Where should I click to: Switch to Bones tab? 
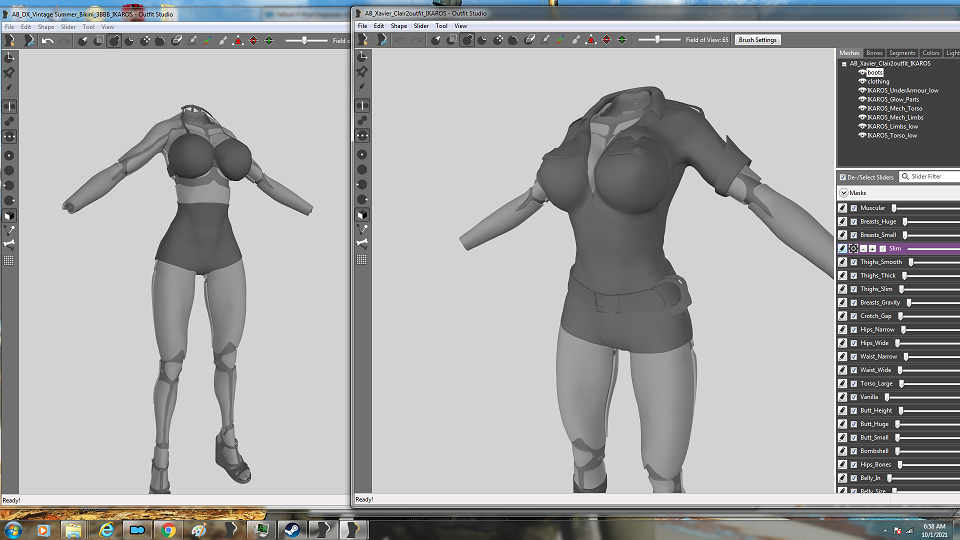[x=874, y=53]
